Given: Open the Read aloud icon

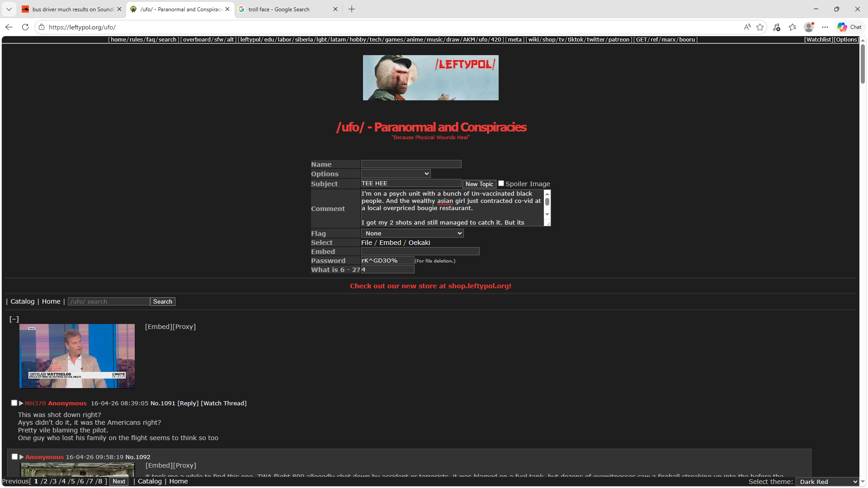Looking at the screenshot, I should pyautogui.click(x=747, y=27).
